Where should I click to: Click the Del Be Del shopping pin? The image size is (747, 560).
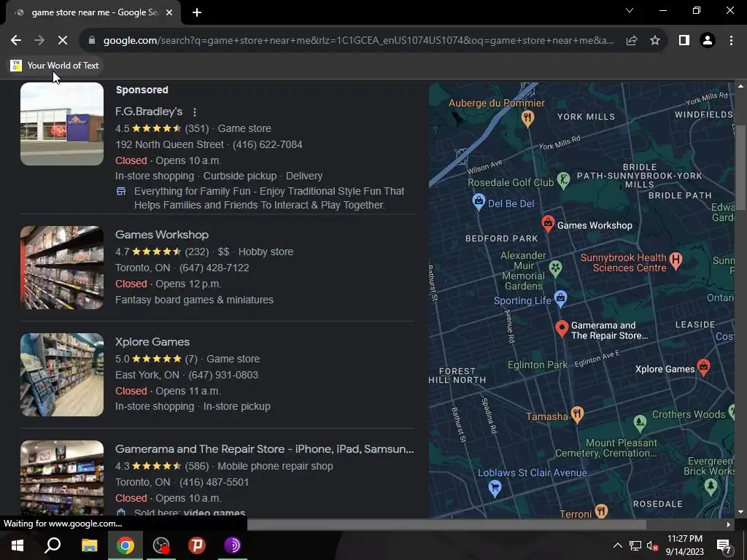(479, 202)
